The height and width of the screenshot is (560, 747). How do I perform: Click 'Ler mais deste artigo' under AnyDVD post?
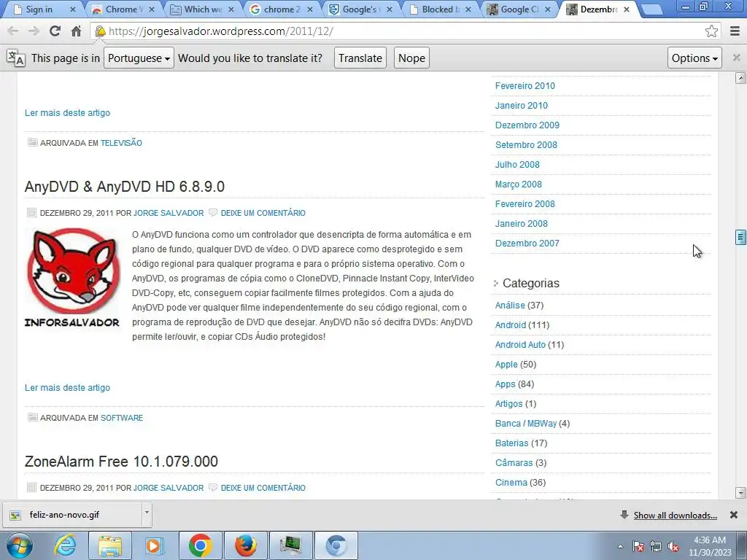67,388
